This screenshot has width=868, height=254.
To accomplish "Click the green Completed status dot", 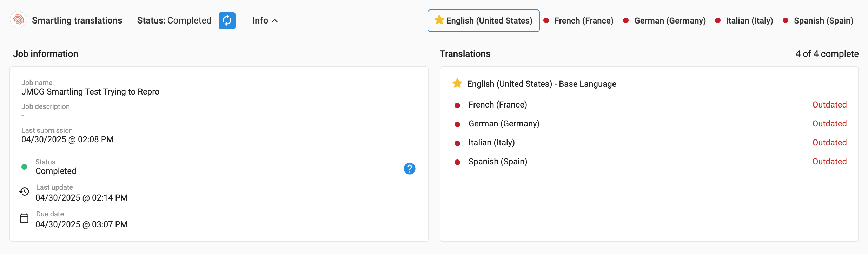I will [24, 167].
